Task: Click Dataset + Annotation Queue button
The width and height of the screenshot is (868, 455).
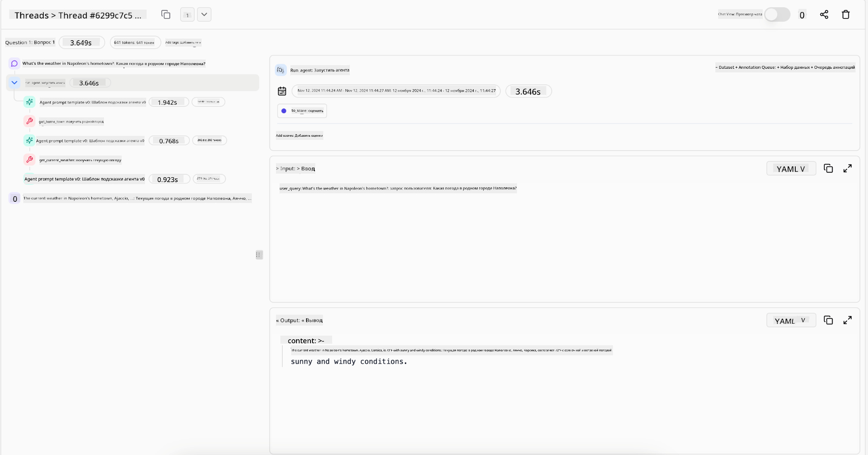Action: (x=785, y=67)
